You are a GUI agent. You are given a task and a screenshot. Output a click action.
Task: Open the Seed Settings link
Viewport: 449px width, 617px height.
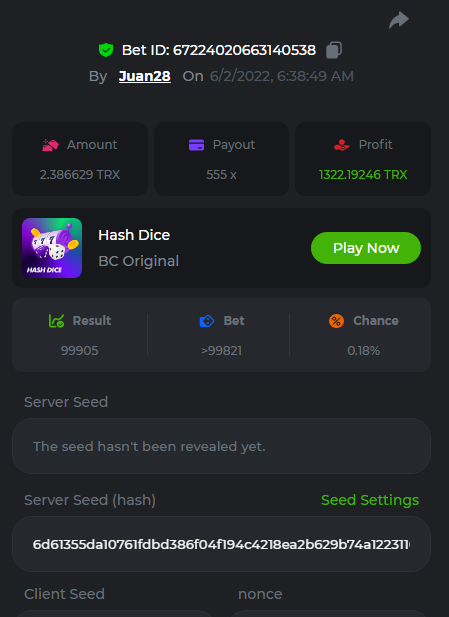(370, 500)
